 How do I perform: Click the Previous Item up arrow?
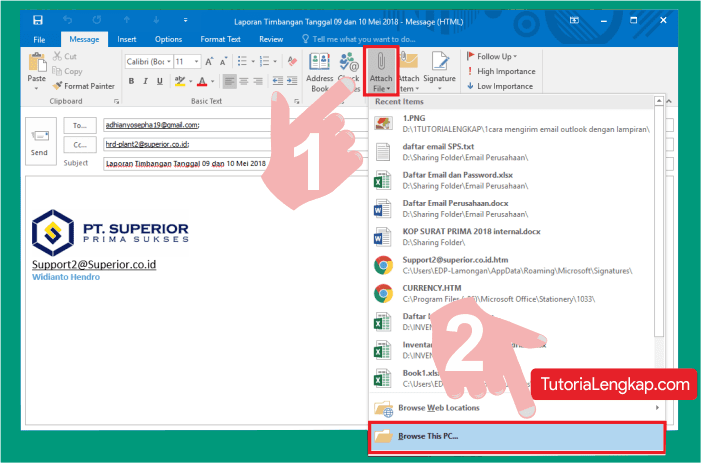tap(127, 20)
